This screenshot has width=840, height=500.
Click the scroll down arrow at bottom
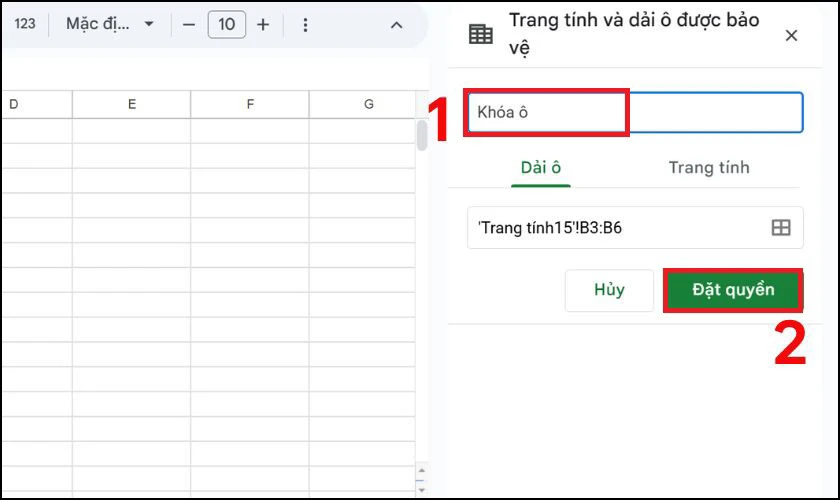[x=422, y=489]
